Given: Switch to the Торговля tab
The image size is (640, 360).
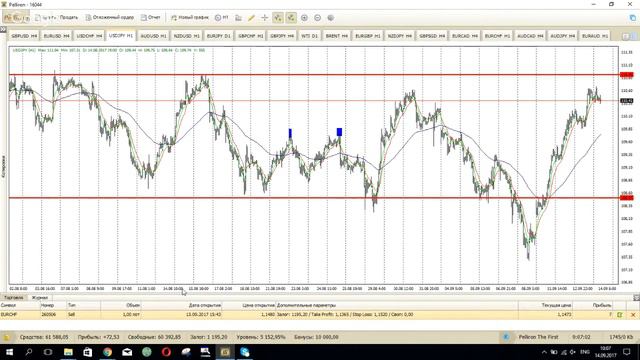Looking at the screenshot, I should pyautogui.click(x=13, y=298).
